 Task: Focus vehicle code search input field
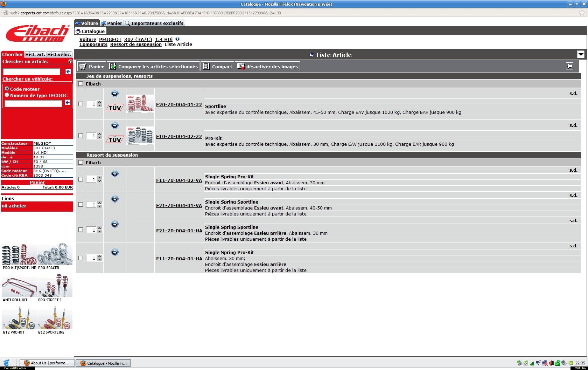click(33, 103)
